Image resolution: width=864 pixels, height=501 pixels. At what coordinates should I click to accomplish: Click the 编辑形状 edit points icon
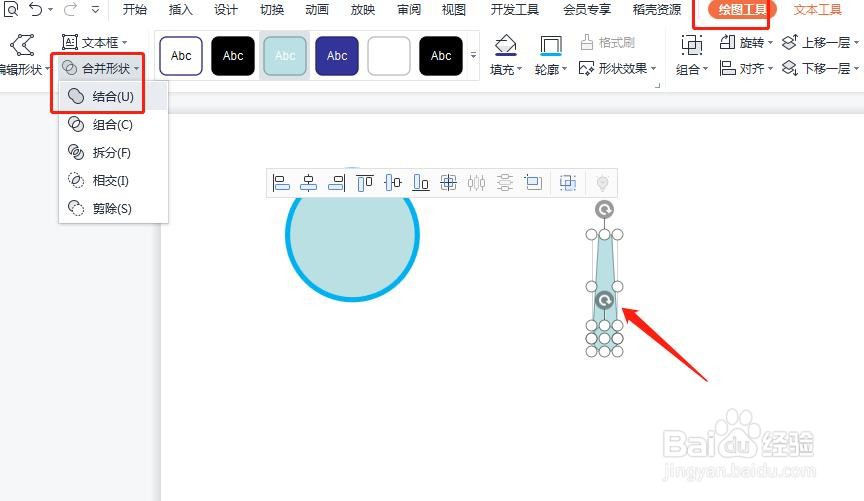(22, 45)
